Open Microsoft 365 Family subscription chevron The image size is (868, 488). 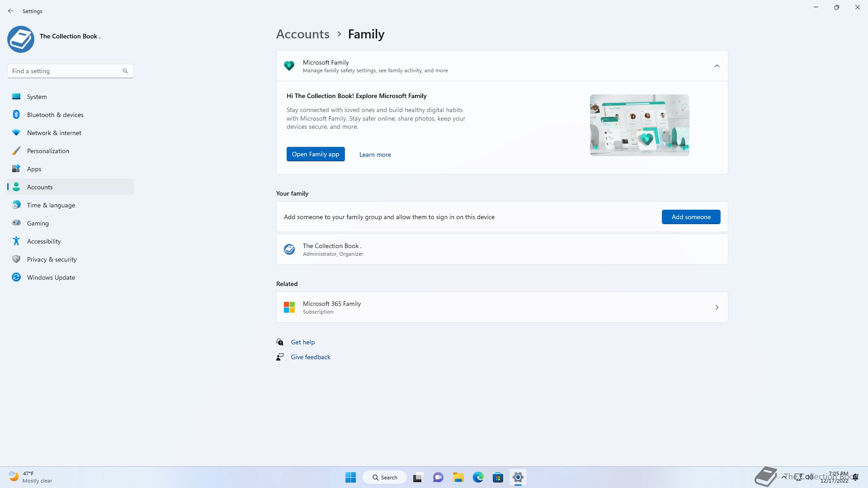(717, 307)
